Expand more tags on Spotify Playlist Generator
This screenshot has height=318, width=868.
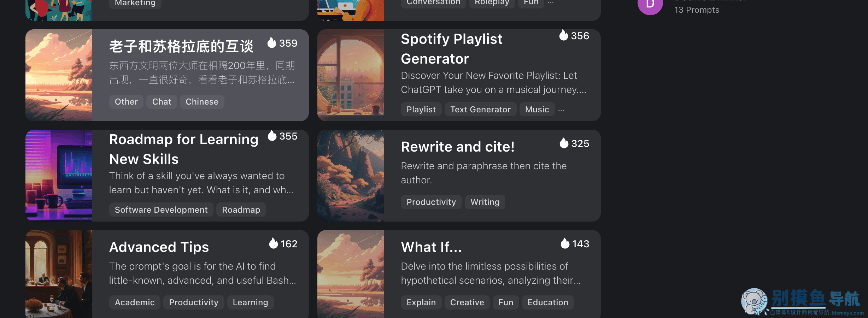click(x=561, y=110)
